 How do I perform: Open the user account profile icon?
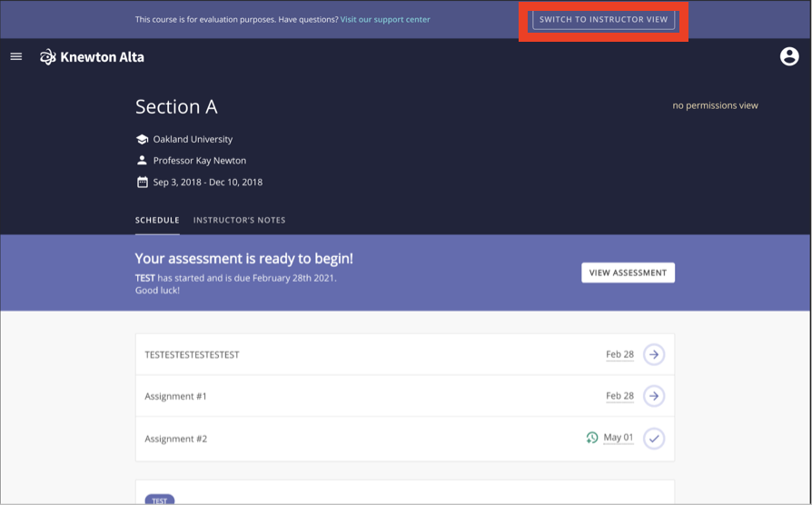789,56
